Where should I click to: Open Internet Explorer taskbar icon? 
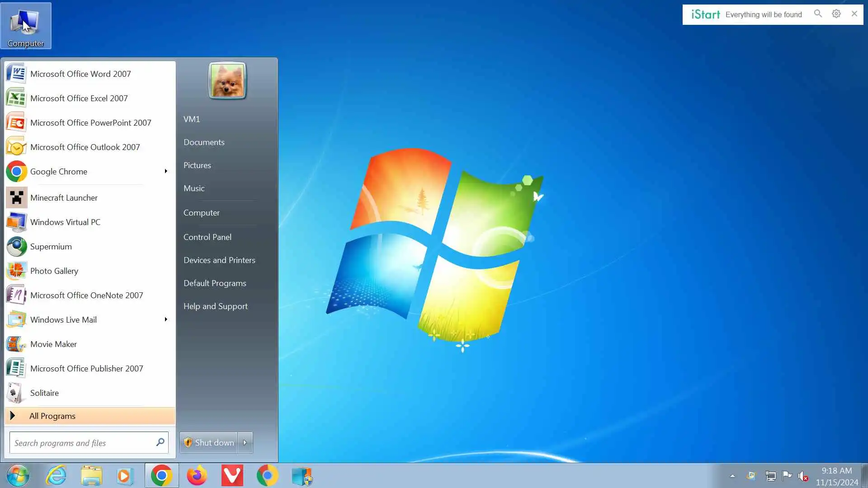[56, 476]
